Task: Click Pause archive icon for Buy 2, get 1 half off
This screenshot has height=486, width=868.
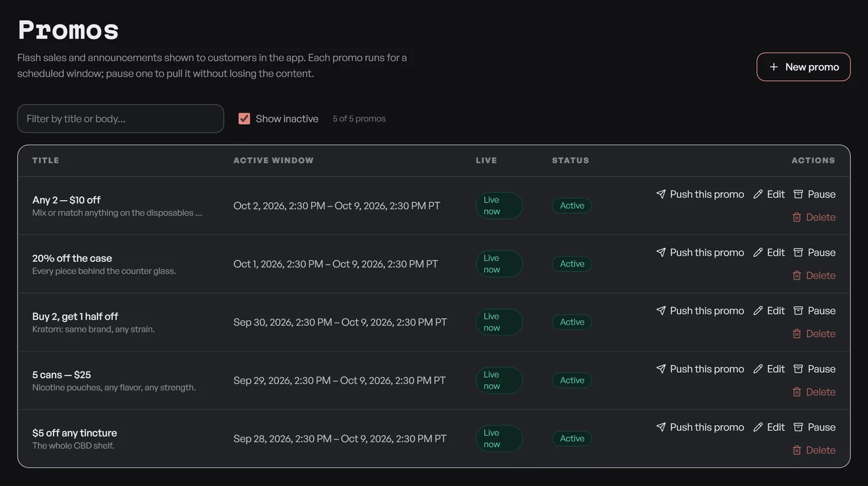Action: tap(798, 311)
